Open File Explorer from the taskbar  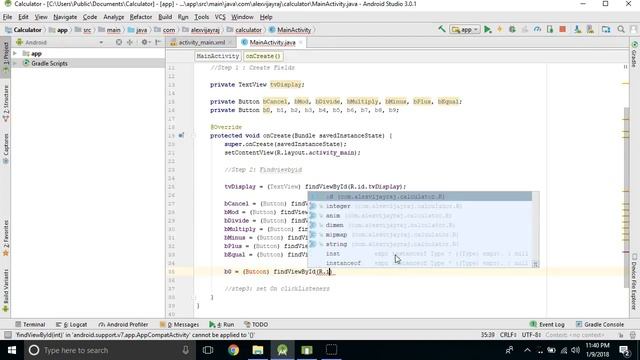tap(258, 350)
